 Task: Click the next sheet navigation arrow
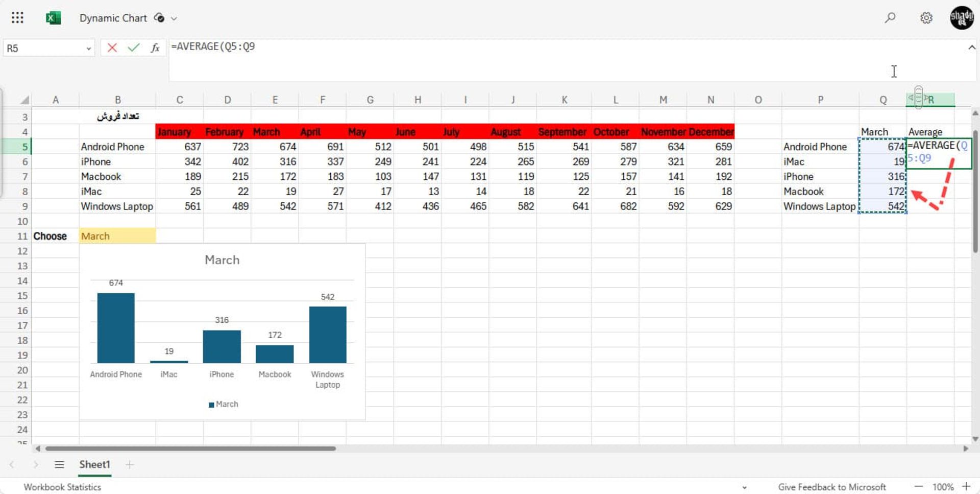(35, 464)
